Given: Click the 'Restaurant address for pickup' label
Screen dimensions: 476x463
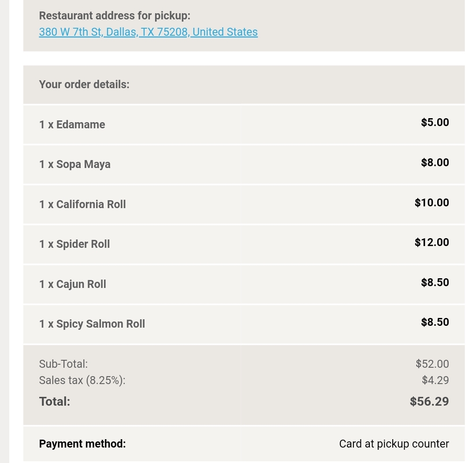Looking at the screenshot, I should click(x=115, y=15).
